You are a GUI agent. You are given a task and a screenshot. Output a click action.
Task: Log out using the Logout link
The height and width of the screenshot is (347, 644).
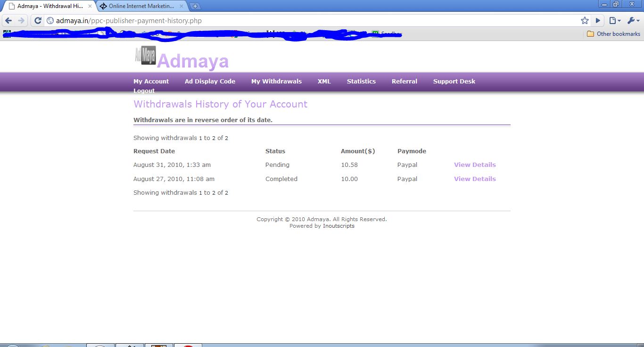(x=144, y=91)
